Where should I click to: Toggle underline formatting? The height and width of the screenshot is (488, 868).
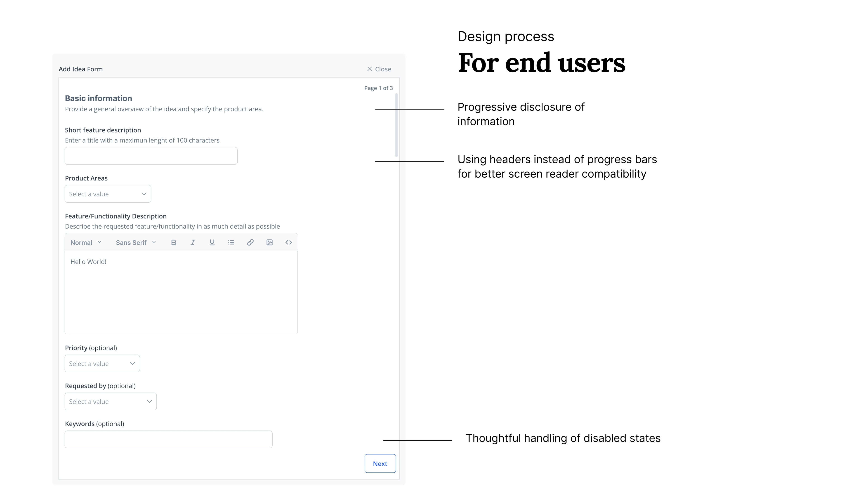[212, 242]
